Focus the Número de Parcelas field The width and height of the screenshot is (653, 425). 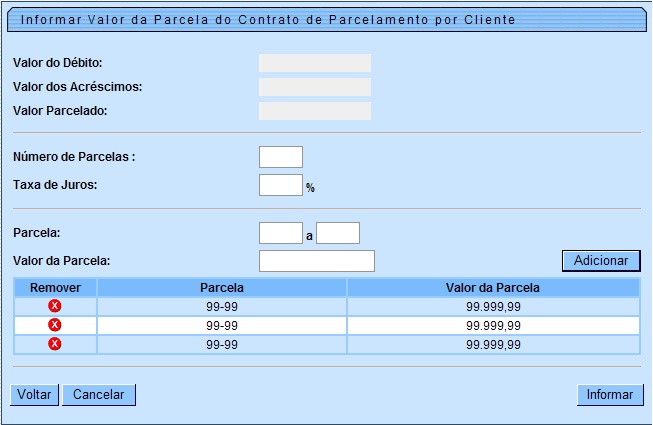pos(280,157)
